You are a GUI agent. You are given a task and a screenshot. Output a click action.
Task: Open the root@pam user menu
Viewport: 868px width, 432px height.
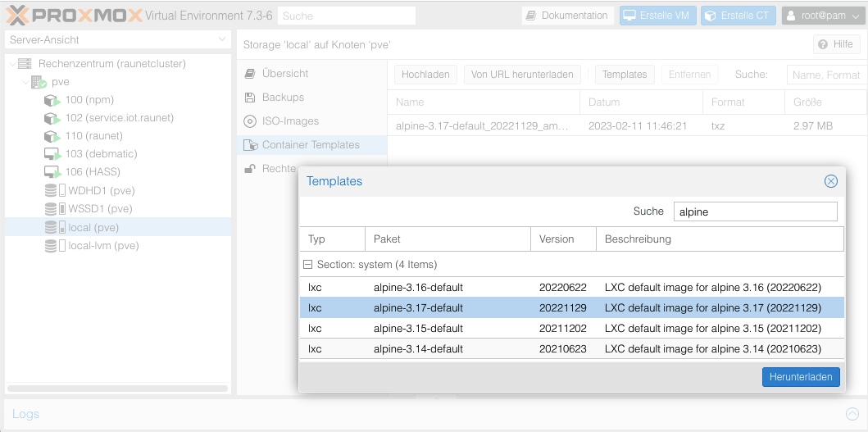(821, 16)
